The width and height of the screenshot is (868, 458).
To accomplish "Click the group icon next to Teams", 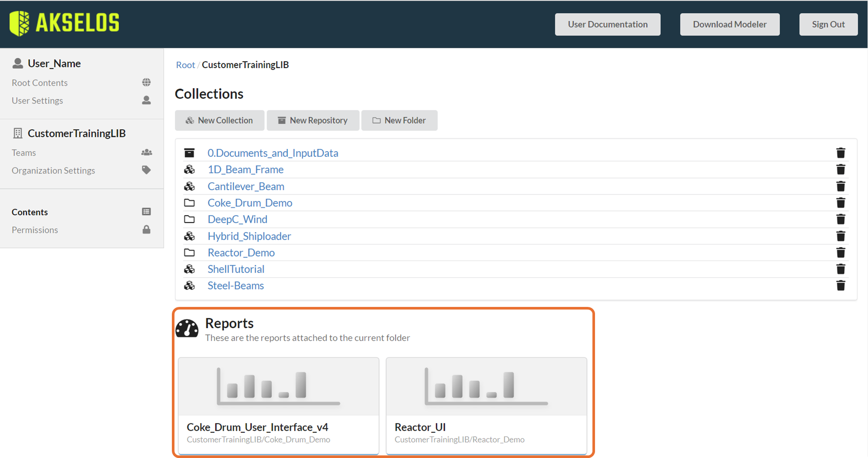I will pos(146,152).
